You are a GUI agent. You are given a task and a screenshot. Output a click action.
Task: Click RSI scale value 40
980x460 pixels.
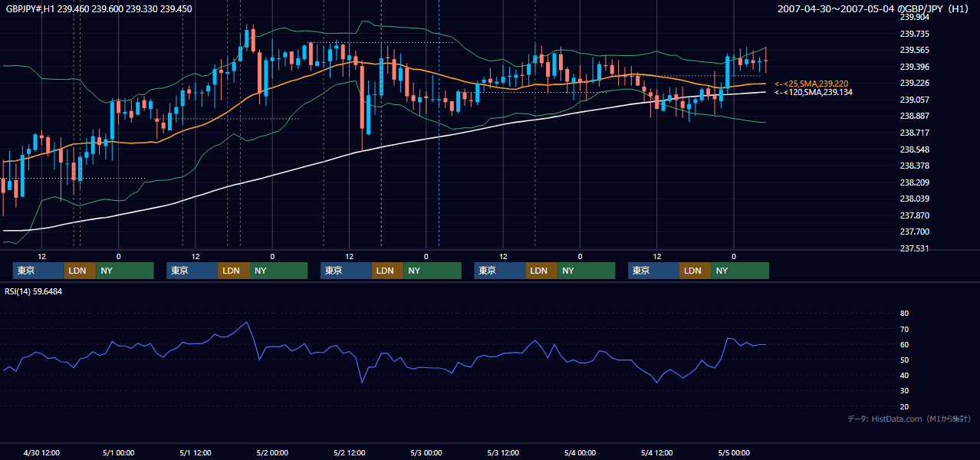904,375
